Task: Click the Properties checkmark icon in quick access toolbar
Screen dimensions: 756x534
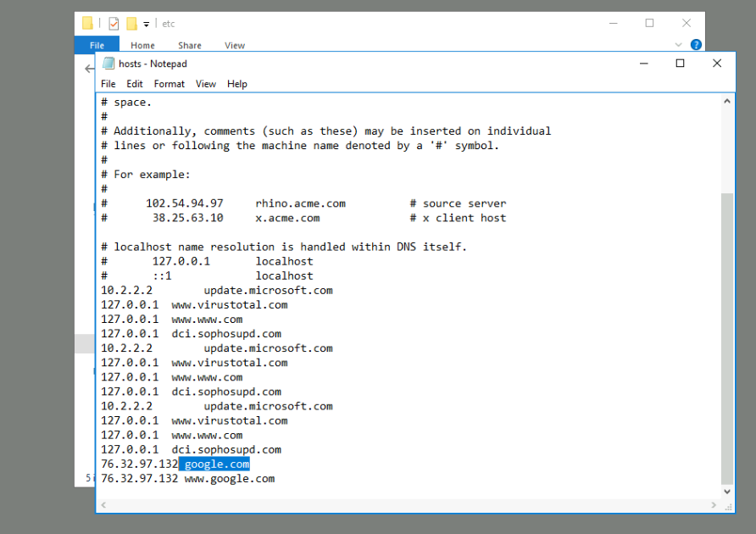Action: point(114,24)
